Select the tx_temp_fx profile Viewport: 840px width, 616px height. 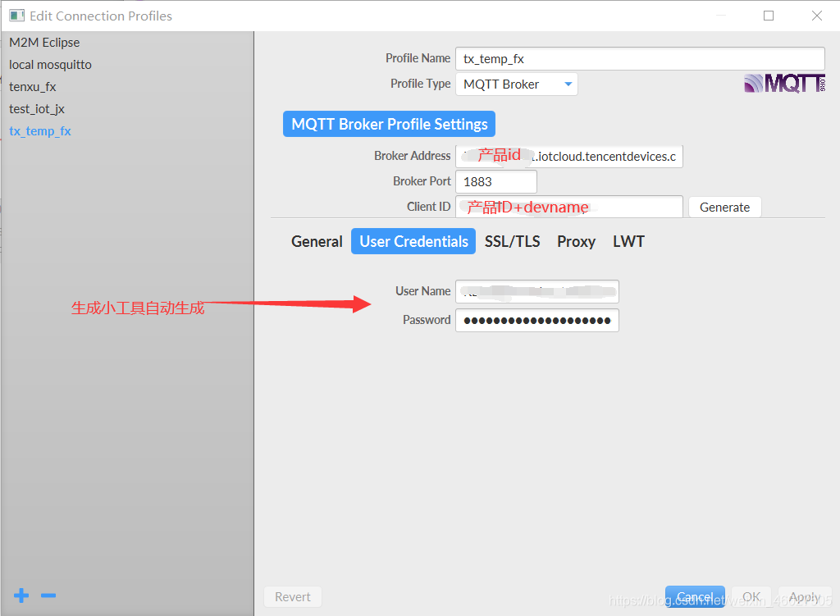pyautogui.click(x=40, y=131)
